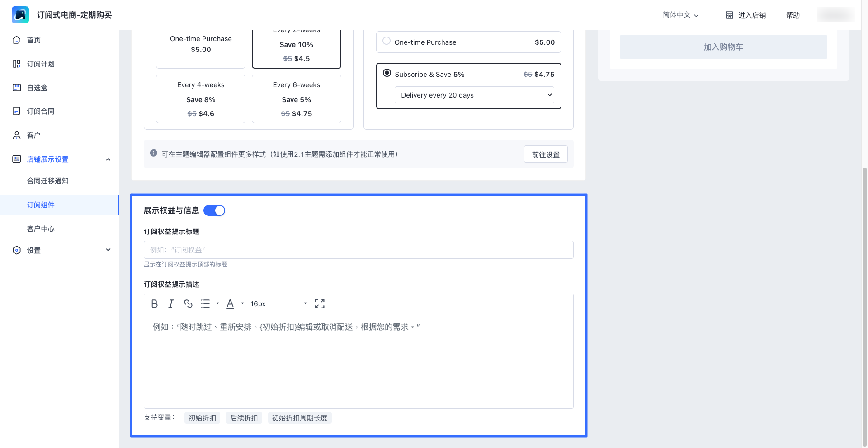
Task: Select the One-time Purchase radio button
Action: [x=387, y=41]
